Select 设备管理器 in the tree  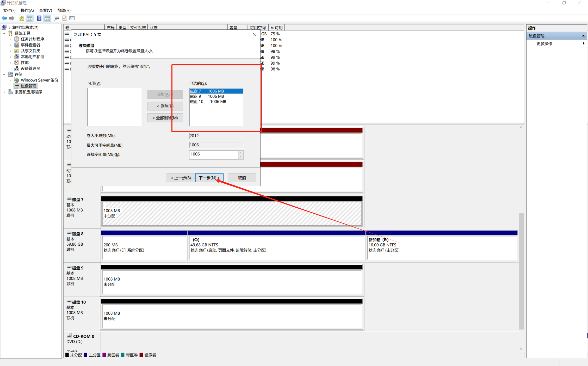click(30, 68)
